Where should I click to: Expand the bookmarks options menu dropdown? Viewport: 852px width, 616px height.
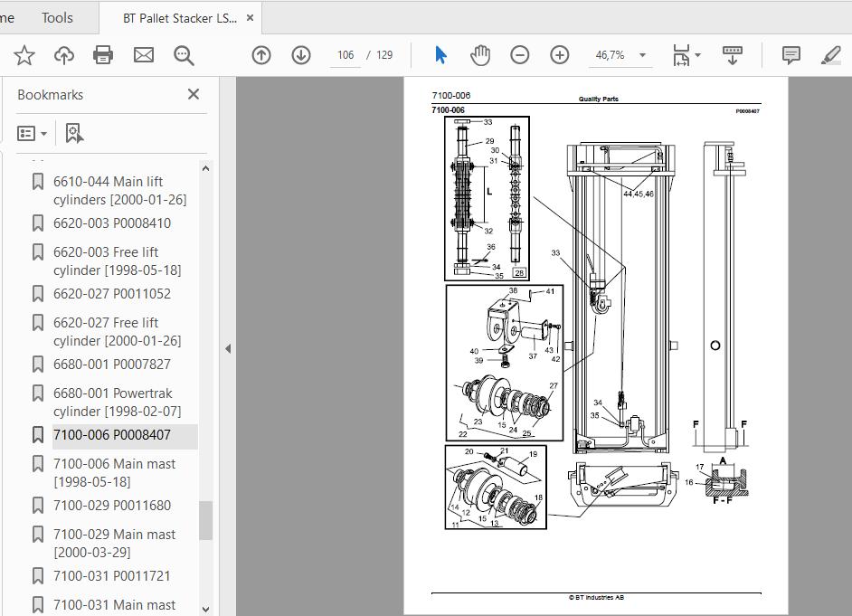[x=33, y=134]
